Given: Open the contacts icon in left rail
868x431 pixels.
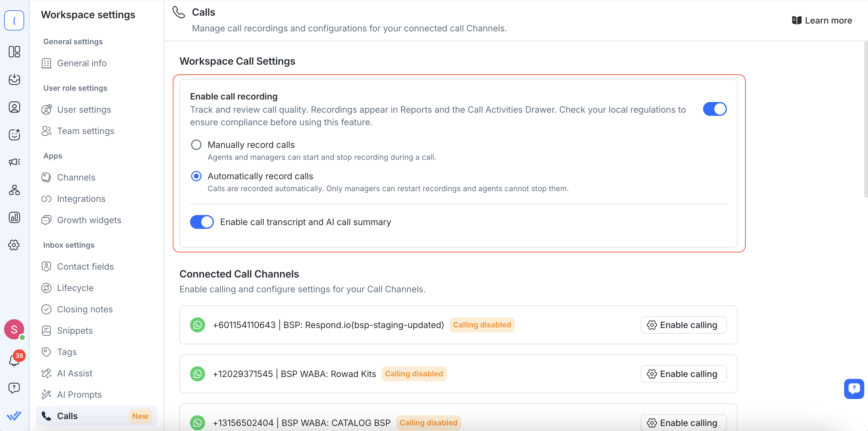Looking at the screenshot, I should click(14, 107).
